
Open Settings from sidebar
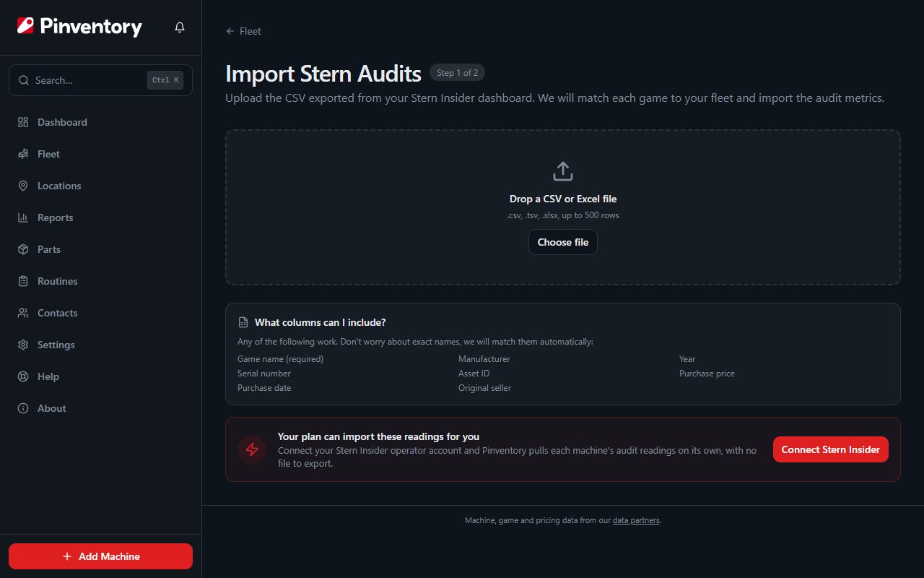pos(101,345)
